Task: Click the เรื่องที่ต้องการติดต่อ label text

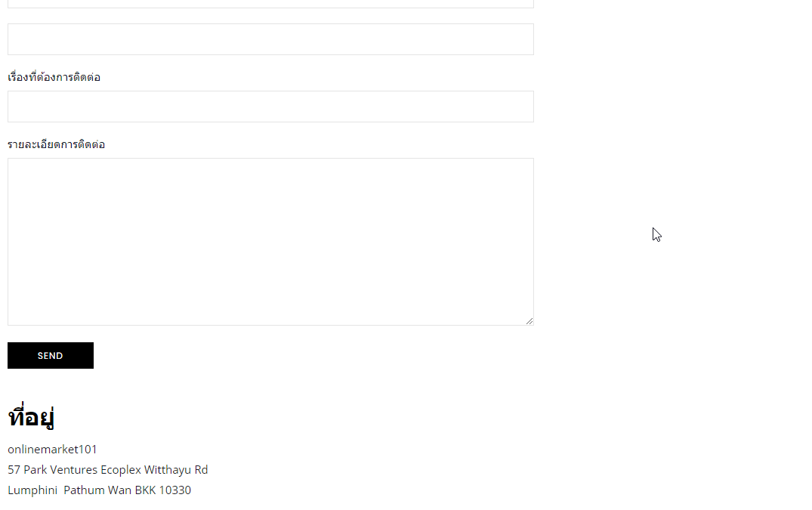Action: click(x=54, y=77)
